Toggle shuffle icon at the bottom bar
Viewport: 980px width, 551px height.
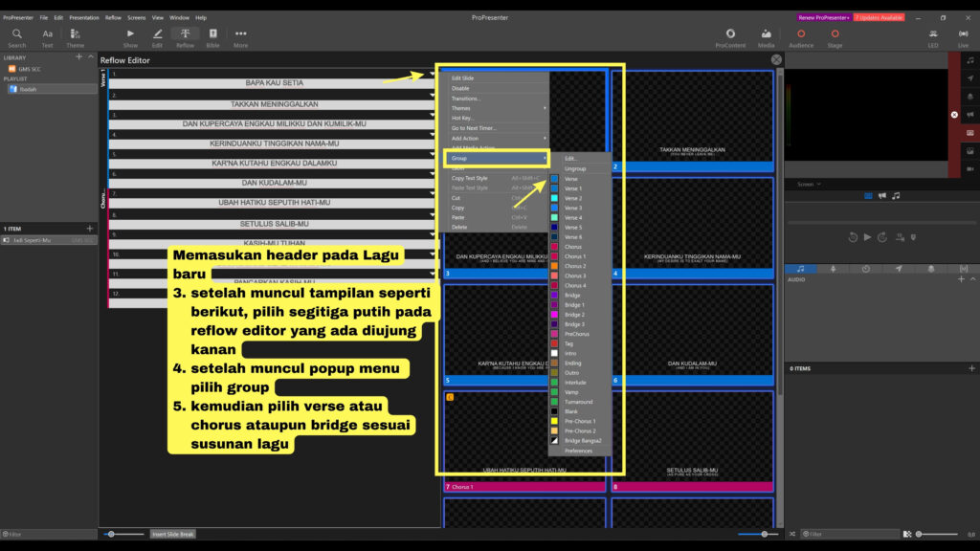click(792, 534)
